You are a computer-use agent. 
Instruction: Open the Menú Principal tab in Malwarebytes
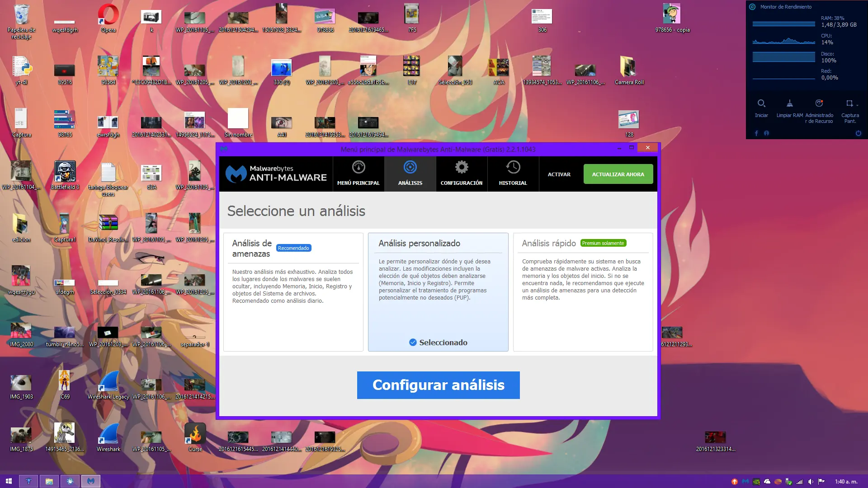[x=358, y=174]
